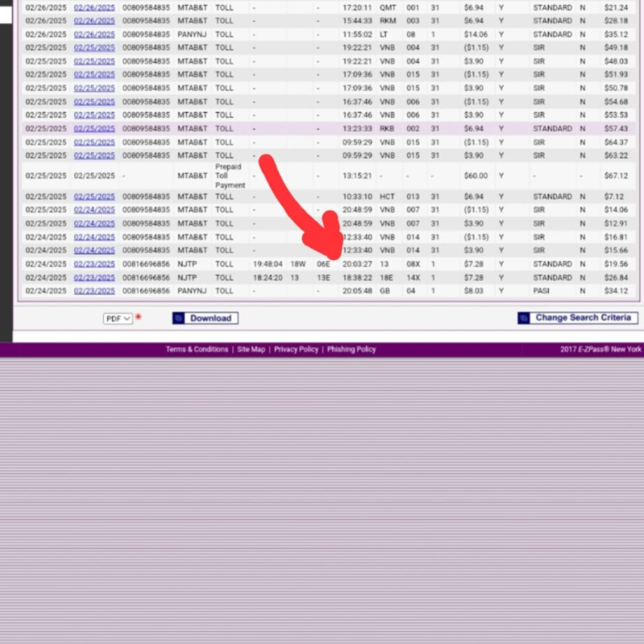Select the '18W' entry plaza cell
This screenshot has height=644, width=644.
tap(298, 264)
